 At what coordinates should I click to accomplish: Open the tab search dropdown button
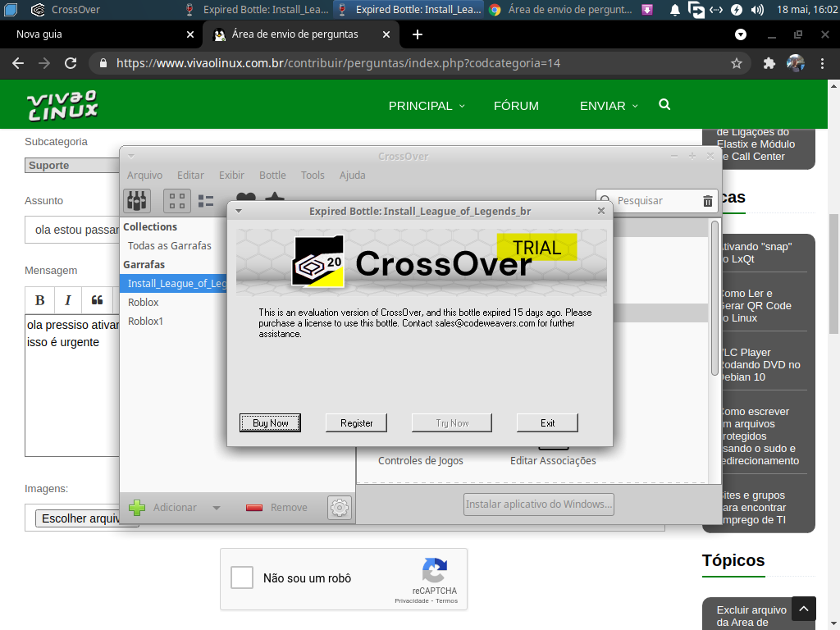(741, 34)
